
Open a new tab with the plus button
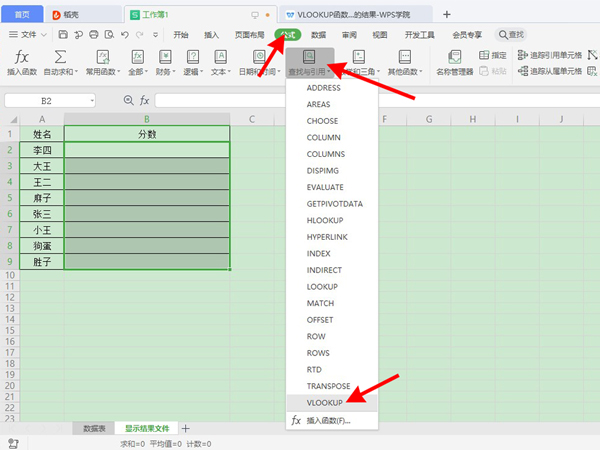pyautogui.click(x=447, y=15)
